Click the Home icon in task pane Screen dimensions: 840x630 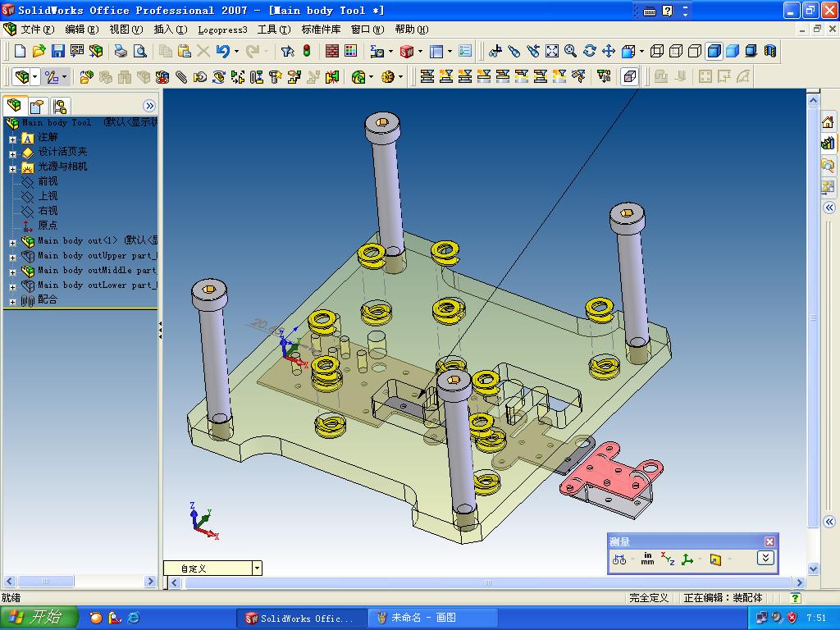tap(828, 122)
